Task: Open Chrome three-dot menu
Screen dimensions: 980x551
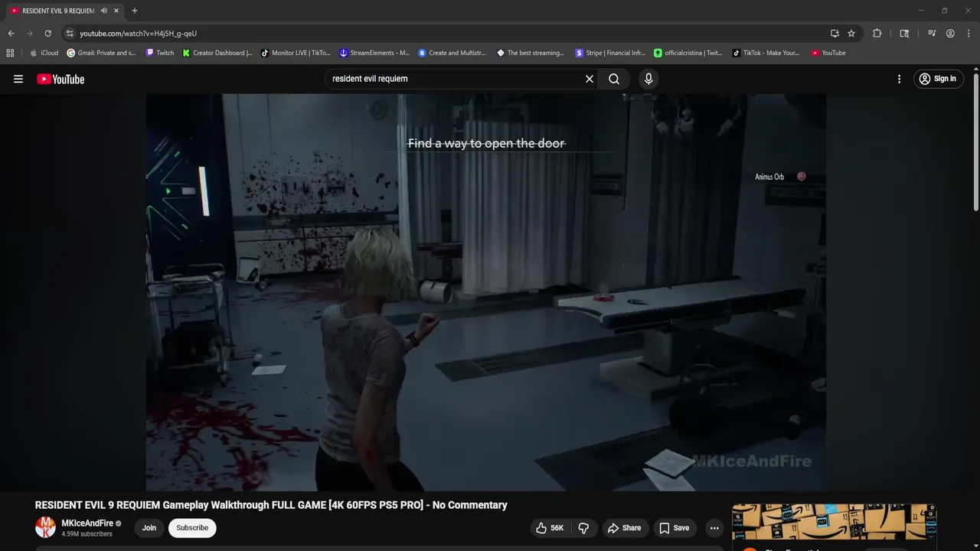Action: (969, 34)
